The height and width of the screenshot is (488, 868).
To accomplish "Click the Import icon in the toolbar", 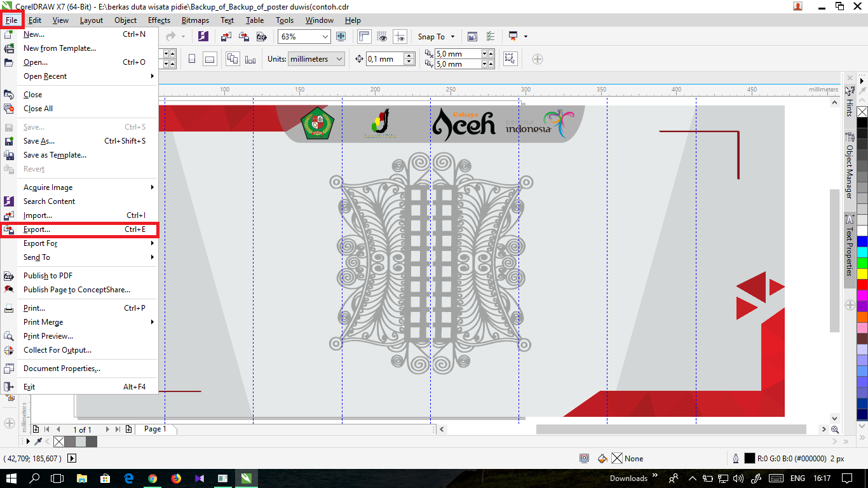I will coord(226,36).
